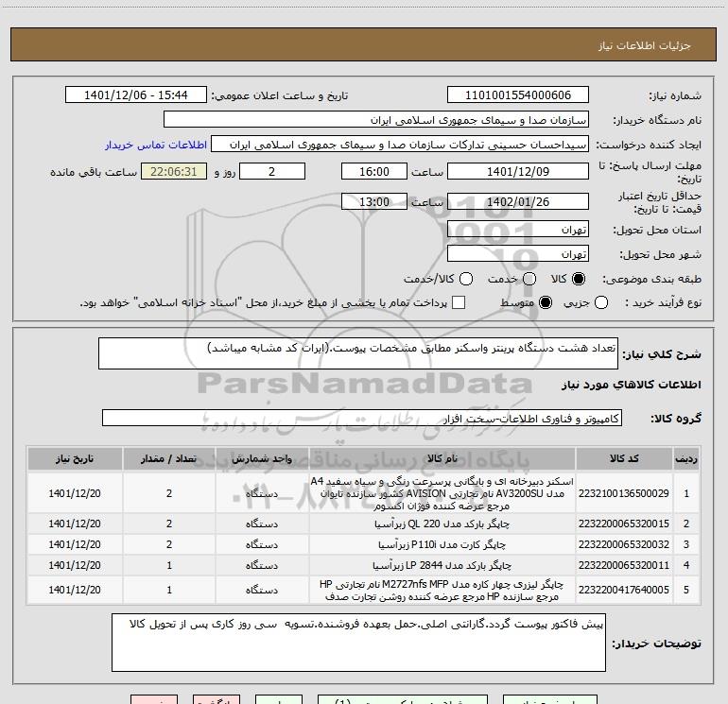The height and width of the screenshot is (704, 728).
Task: Click the delivery city field تهران
Action: point(518,254)
